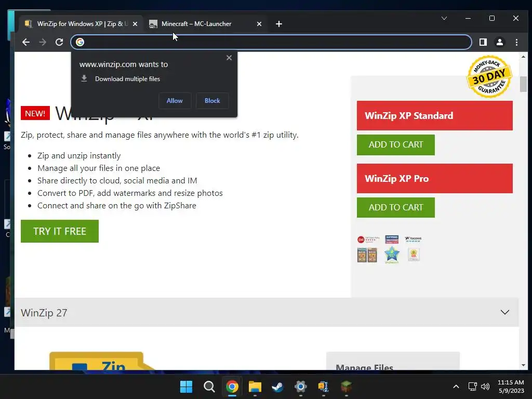This screenshot has height=399, width=532.
Task: Dismiss the download permission popup
Action: point(229,58)
